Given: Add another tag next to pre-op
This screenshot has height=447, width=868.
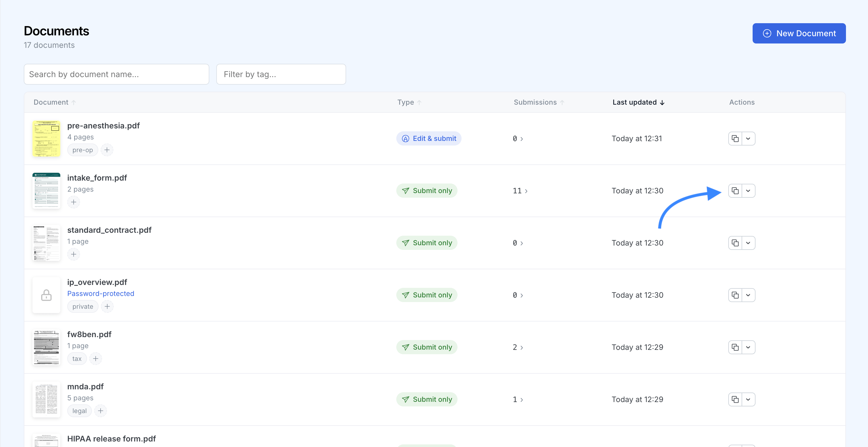Looking at the screenshot, I should pos(107,150).
